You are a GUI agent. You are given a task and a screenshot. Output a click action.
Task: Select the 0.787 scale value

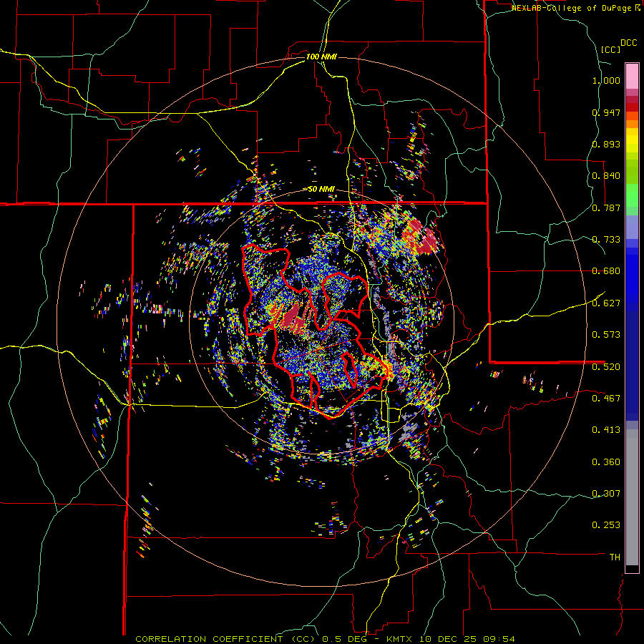point(606,208)
